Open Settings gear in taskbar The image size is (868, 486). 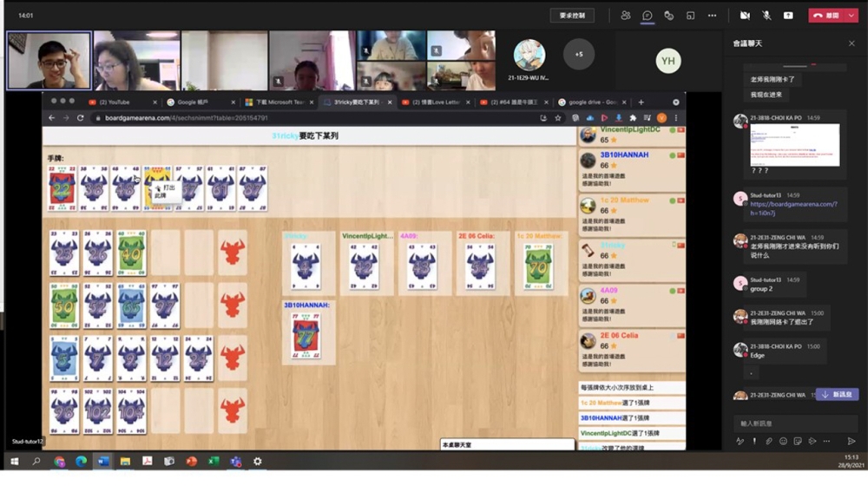[258, 461]
